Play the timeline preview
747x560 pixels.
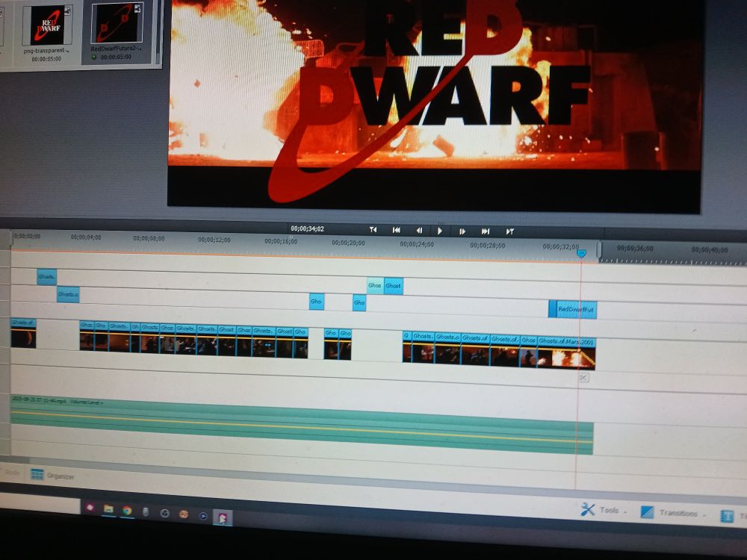point(440,231)
